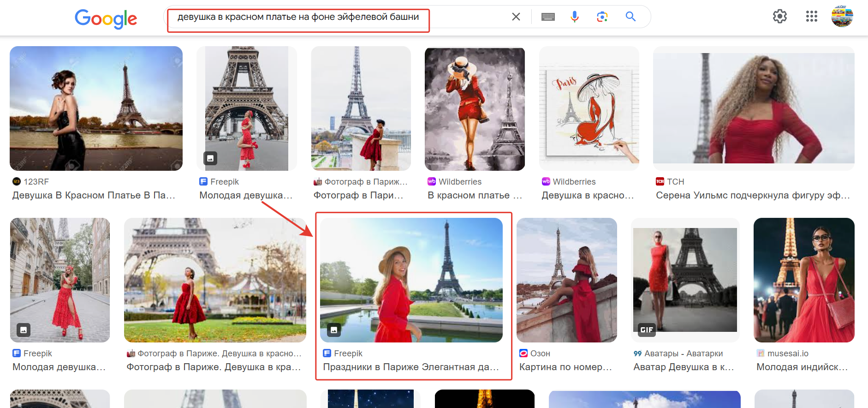This screenshot has width=868, height=408.
Task: Open the 123RF girl in black dress image
Action: click(x=96, y=108)
